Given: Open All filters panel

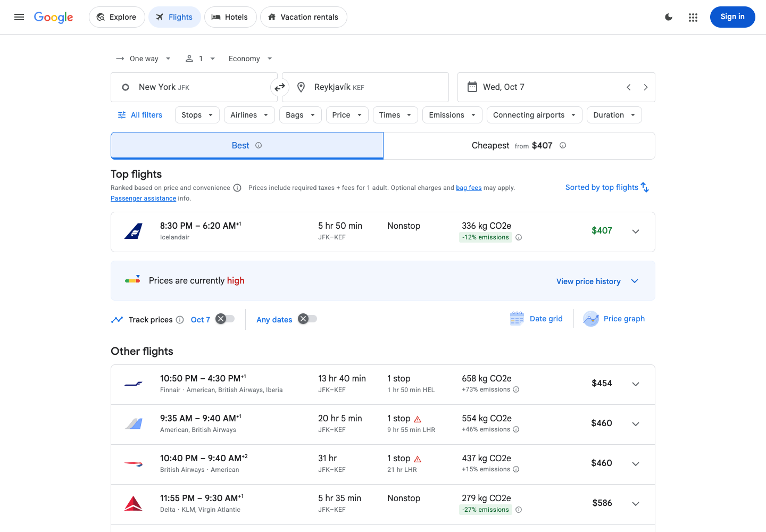Looking at the screenshot, I should [x=140, y=115].
